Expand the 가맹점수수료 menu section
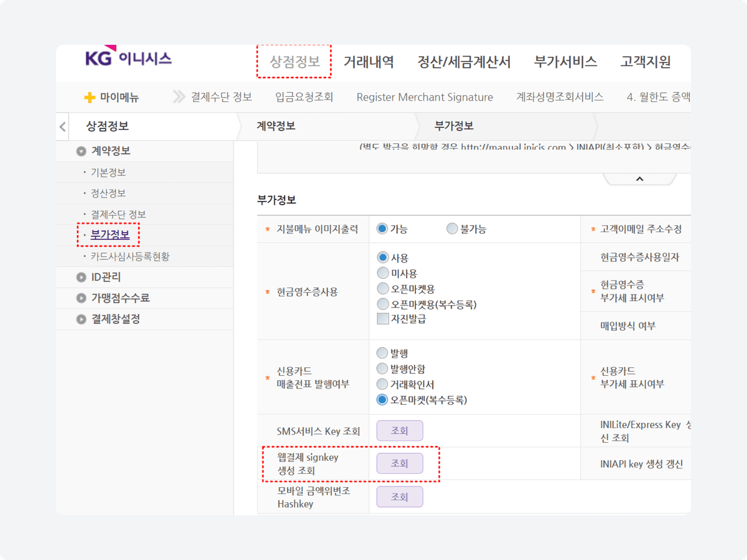This screenshot has height=560, width=747. point(81,298)
